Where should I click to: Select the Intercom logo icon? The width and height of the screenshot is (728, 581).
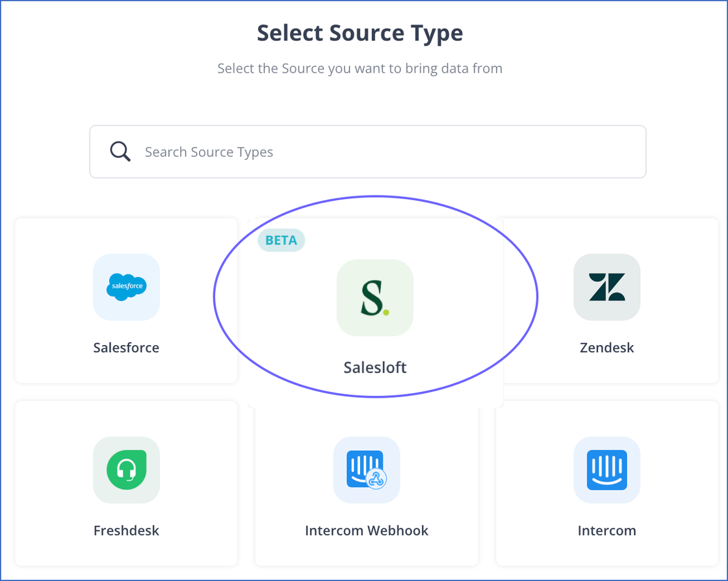tap(606, 470)
